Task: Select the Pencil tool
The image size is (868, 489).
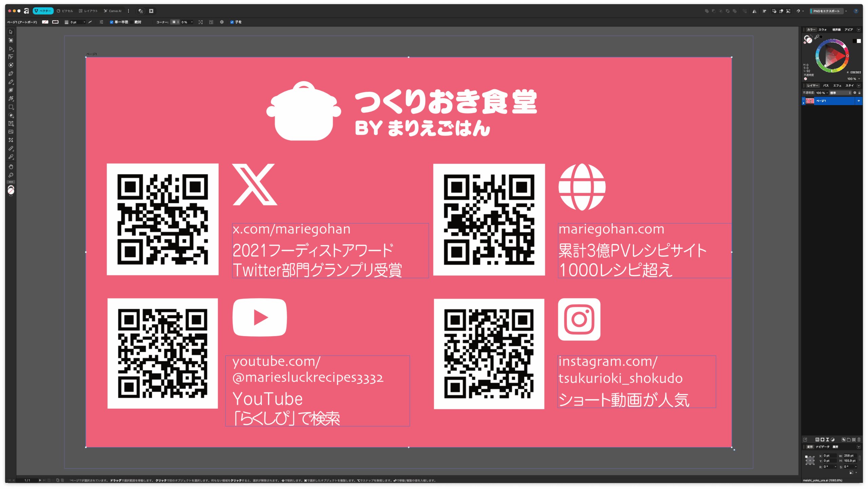Action: tap(11, 82)
